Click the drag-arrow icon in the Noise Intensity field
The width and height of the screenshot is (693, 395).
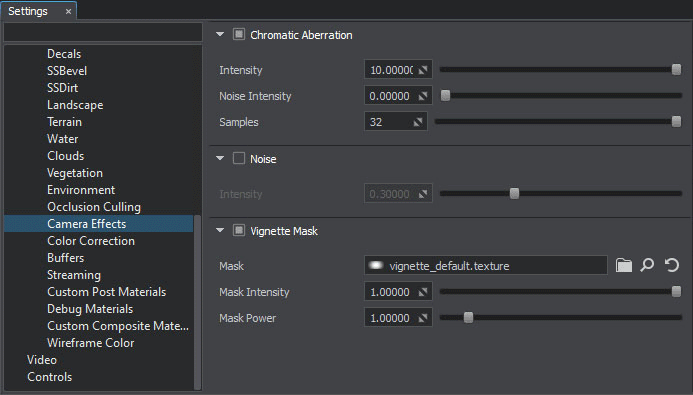pyautogui.click(x=423, y=96)
